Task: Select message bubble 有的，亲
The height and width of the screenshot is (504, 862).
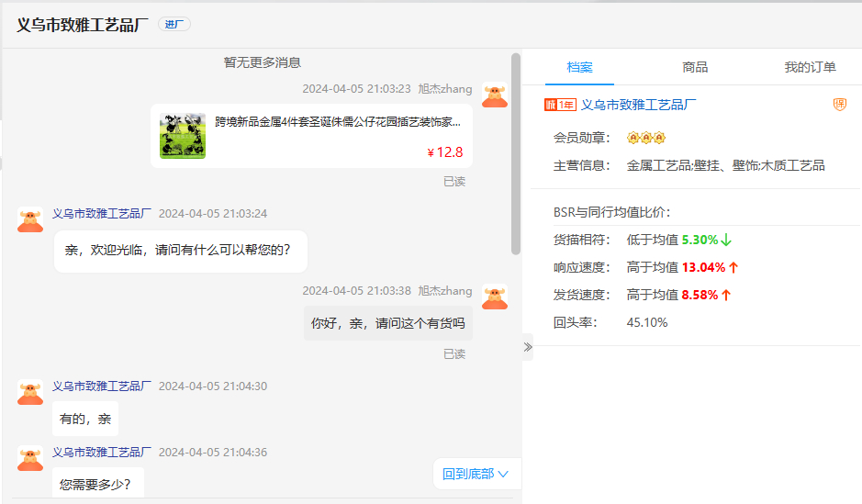Action: point(85,419)
